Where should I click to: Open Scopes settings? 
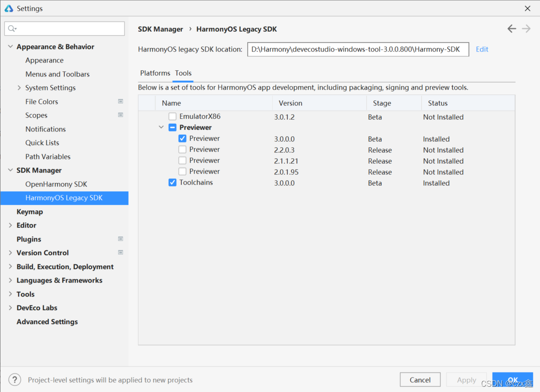pyautogui.click(x=37, y=115)
